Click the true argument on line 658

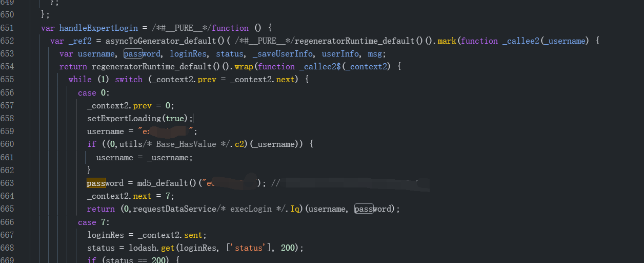tap(174, 118)
